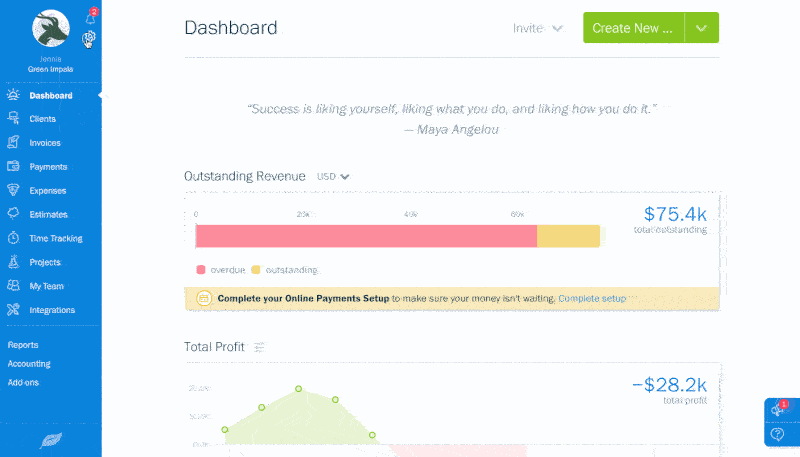Open the Invite dropdown

click(x=538, y=28)
